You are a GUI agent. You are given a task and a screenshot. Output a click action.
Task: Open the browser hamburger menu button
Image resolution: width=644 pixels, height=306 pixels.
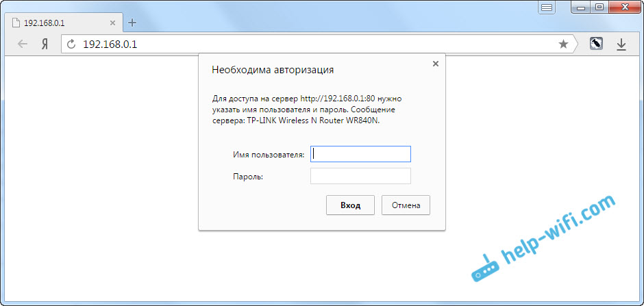pos(546,8)
